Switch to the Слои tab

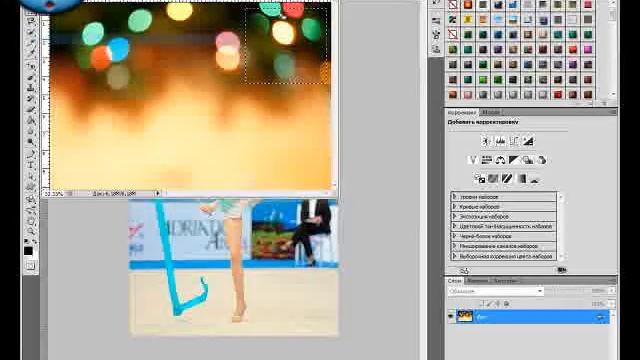455,281
